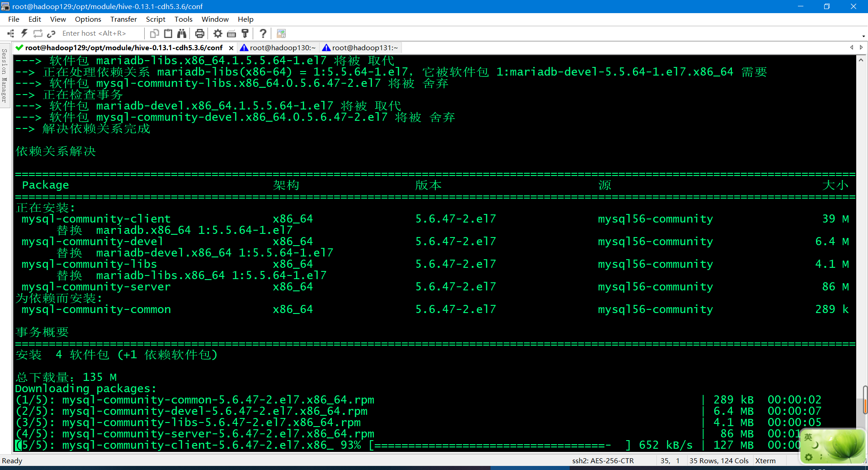The height and width of the screenshot is (470, 868).
Task: Switch to the root@hadoop131 tab
Action: pos(361,48)
